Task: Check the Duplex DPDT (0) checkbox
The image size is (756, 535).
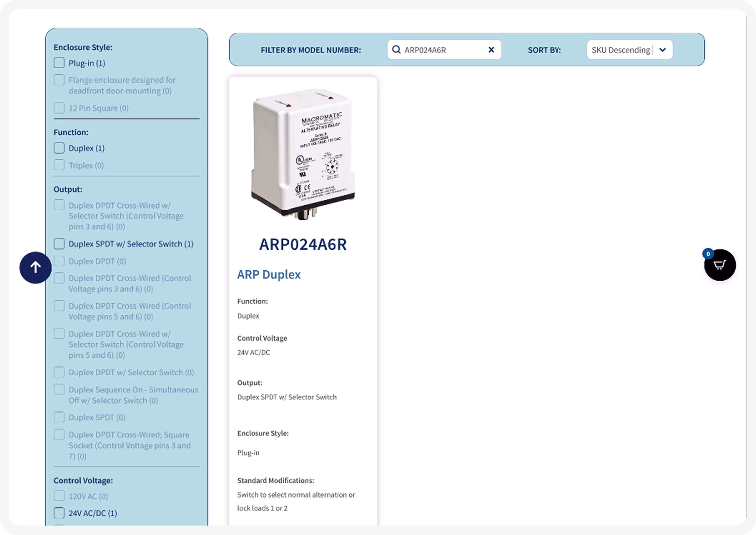Action: pyautogui.click(x=59, y=261)
